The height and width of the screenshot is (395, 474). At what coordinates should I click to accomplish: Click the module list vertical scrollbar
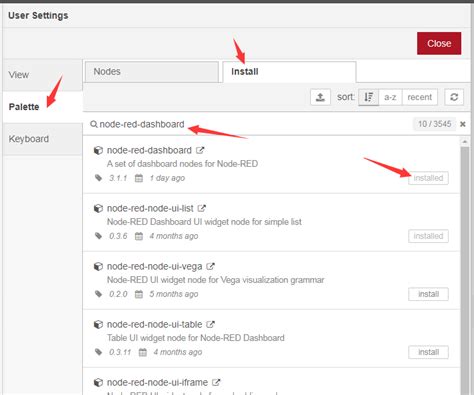pyautogui.click(x=465, y=270)
